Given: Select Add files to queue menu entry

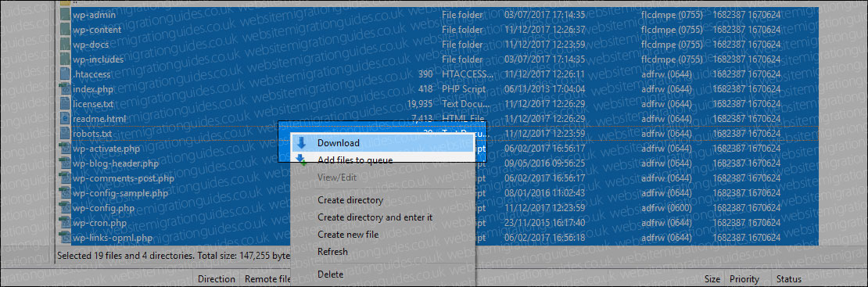Looking at the screenshot, I should click(x=382, y=160).
